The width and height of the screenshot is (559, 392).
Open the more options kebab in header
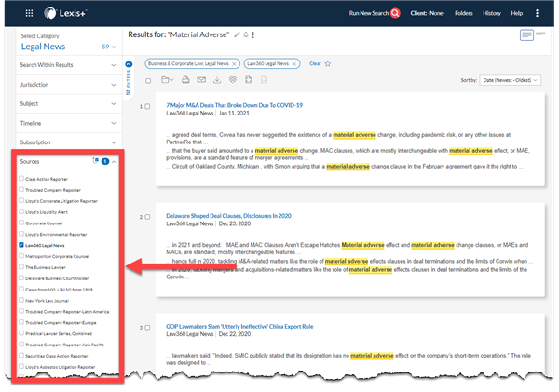tap(537, 13)
